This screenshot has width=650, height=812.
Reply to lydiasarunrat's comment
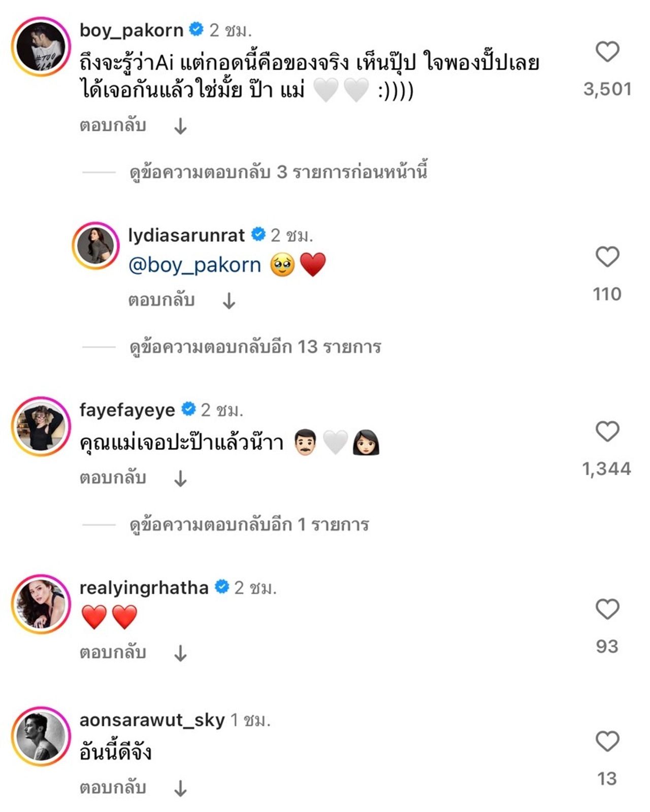pos(161,300)
